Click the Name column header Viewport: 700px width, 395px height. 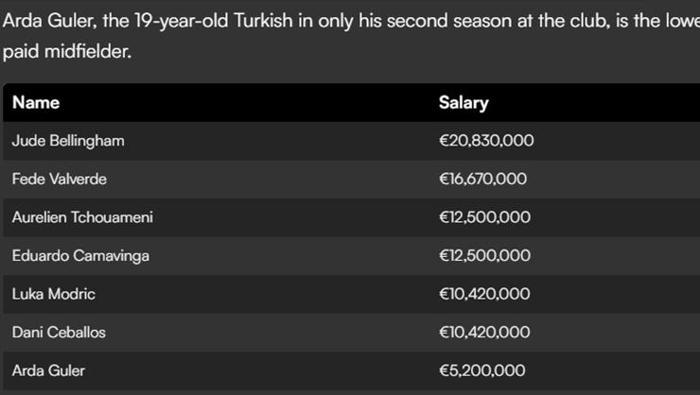click(x=36, y=103)
